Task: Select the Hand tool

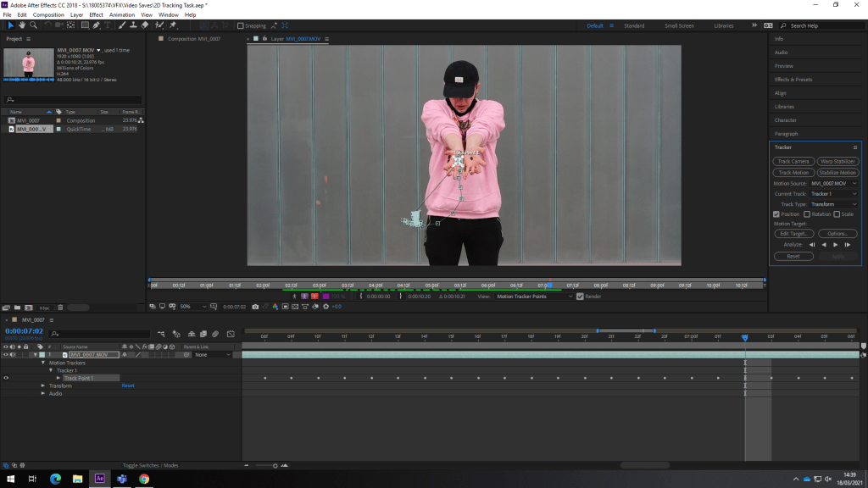Action: [x=22, y=25]
